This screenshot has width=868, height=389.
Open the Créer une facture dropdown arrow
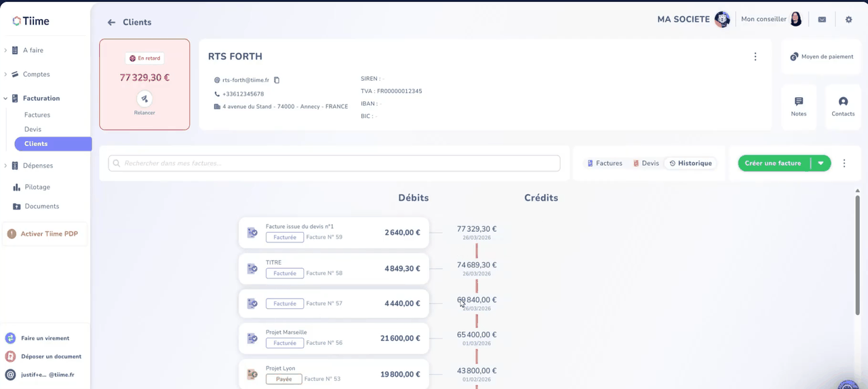coord(821,164)
